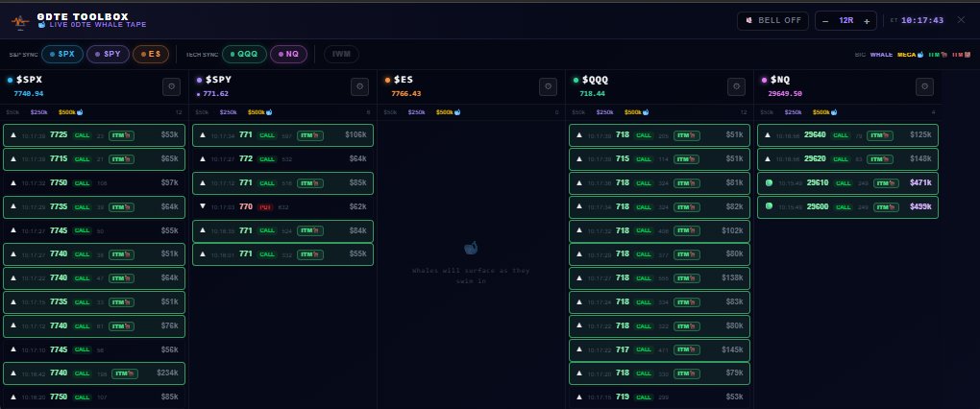The image size is (980, 409).
Task: Click the ITM badge on QQQ 718 $138k row
Action: (686, 277)
